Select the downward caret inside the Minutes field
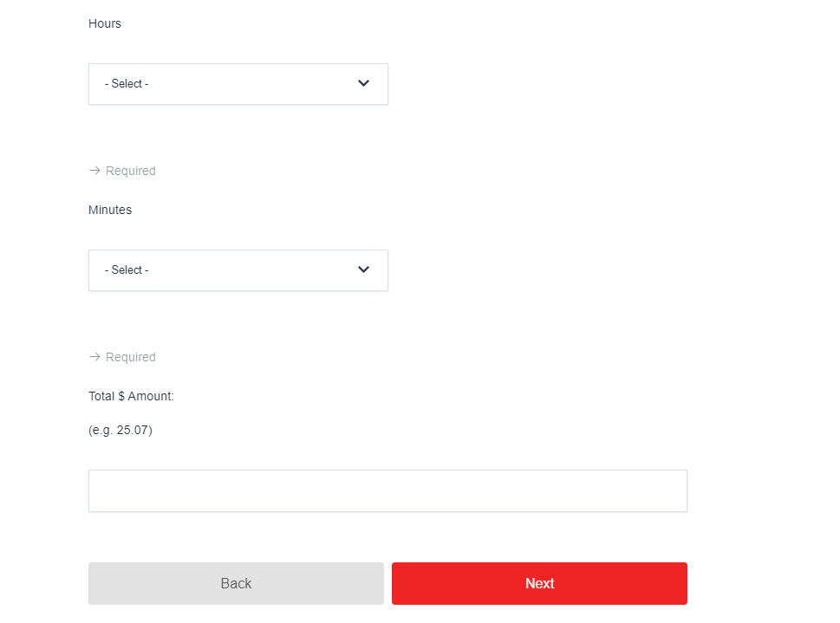 coord(363,269)
